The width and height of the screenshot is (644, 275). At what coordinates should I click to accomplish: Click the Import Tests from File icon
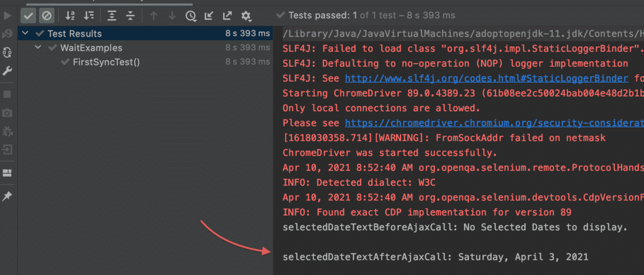(209, 16)
